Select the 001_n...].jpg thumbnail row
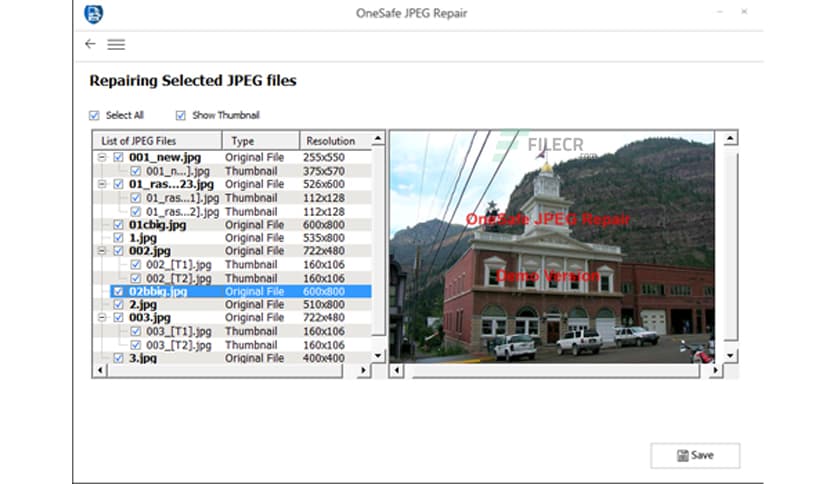The width and height of the screenshot is (836, 484). [232, 171]
